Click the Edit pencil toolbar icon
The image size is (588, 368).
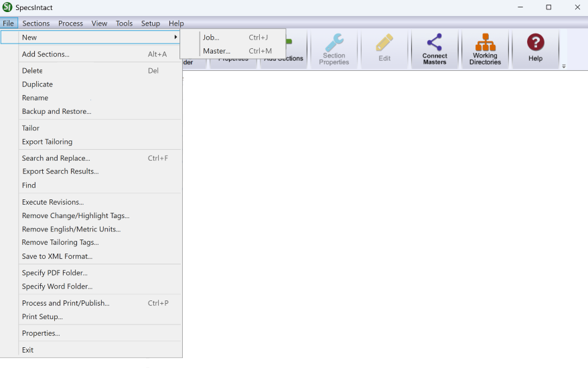384,42
